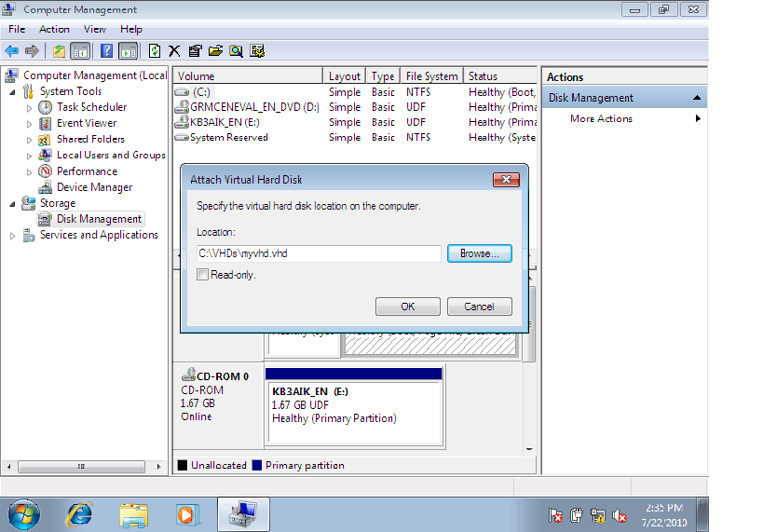
Task: Click the Browse... button
Action: (479, 253)
